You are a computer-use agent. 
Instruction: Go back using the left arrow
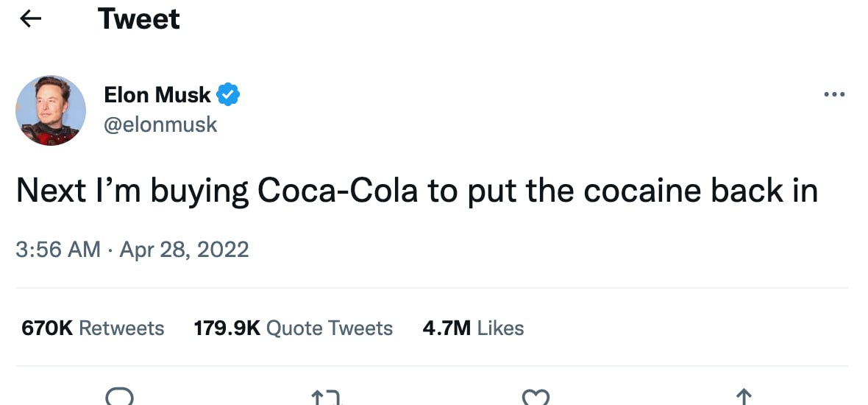(x=30, y=19)
